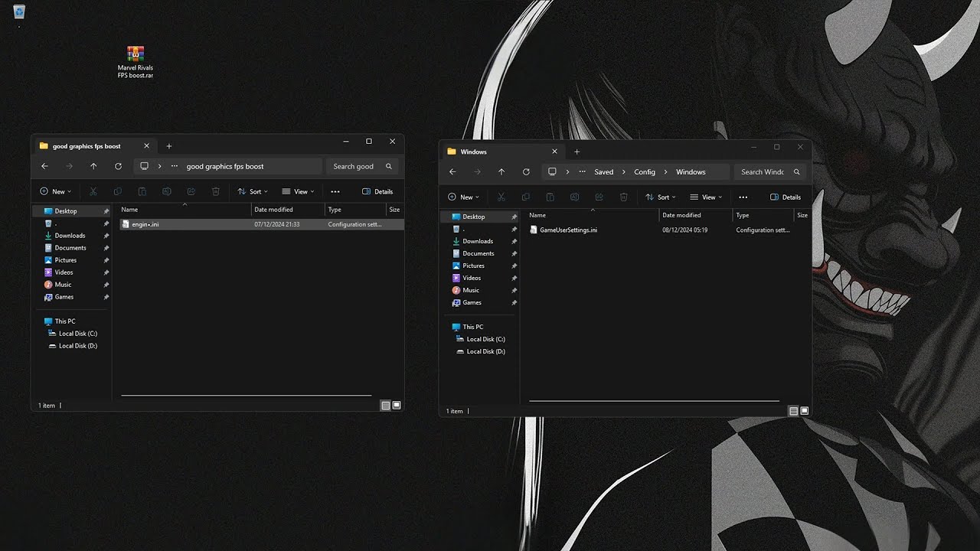Click Name column header in Windows window
The image size is (980, 551).
point(592,215)
